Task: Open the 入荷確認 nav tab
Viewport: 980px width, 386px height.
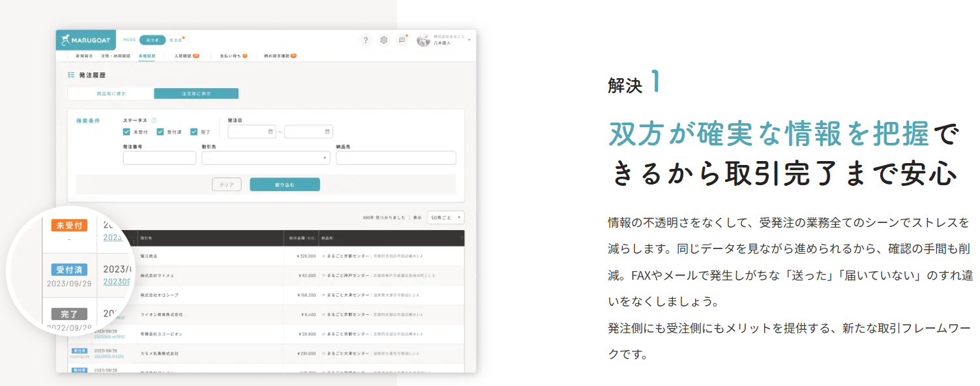Action: point(186,56)
